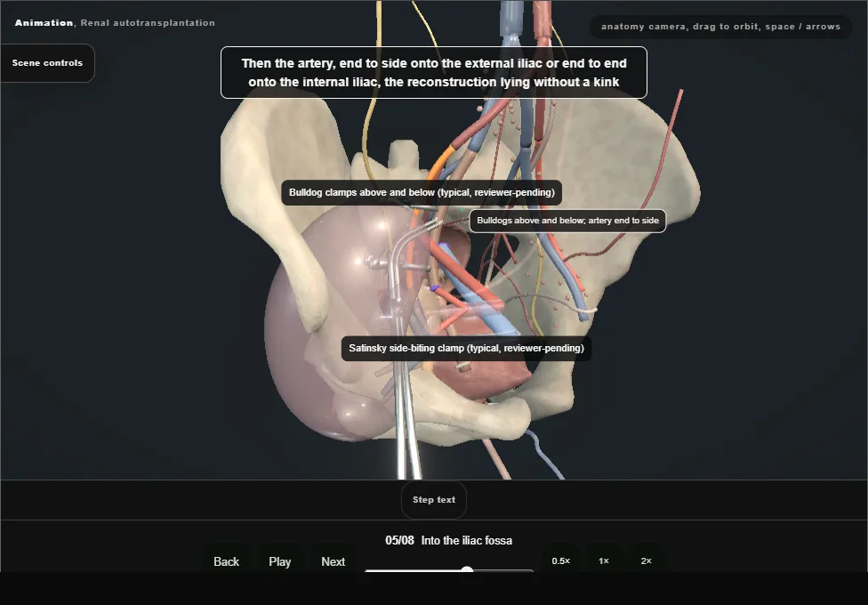868x605 pixels.
Task: Click the narration caption about the artery
Action: [434, 73]
